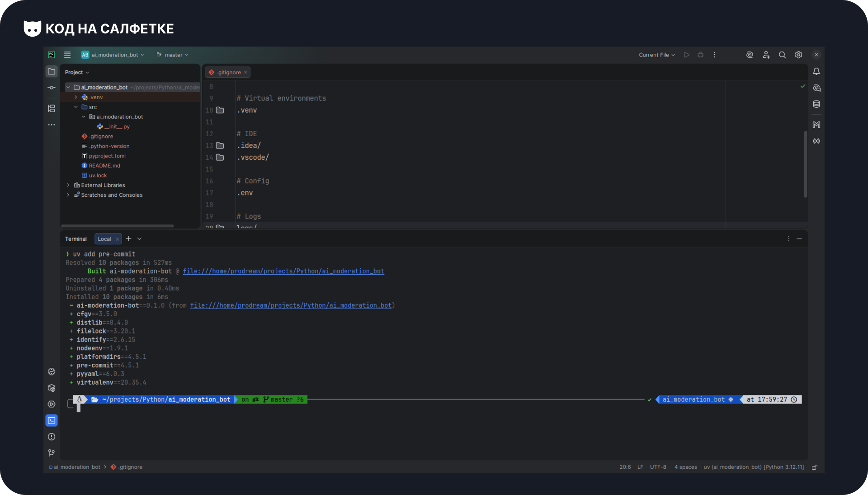Screen dimensions: 868x495
Task: Open the Notifications bell panel
Action: pyautogui.click(x=816, y=71)
